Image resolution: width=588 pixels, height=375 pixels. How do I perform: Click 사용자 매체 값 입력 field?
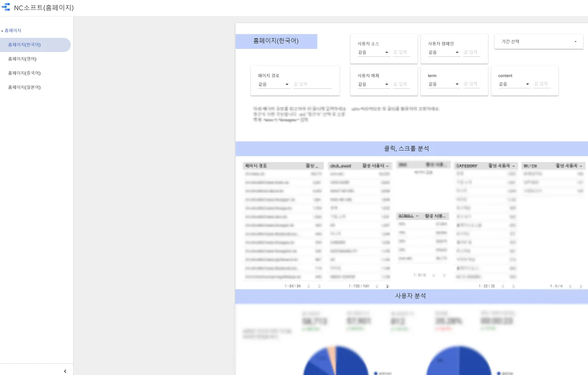point(401,84)
